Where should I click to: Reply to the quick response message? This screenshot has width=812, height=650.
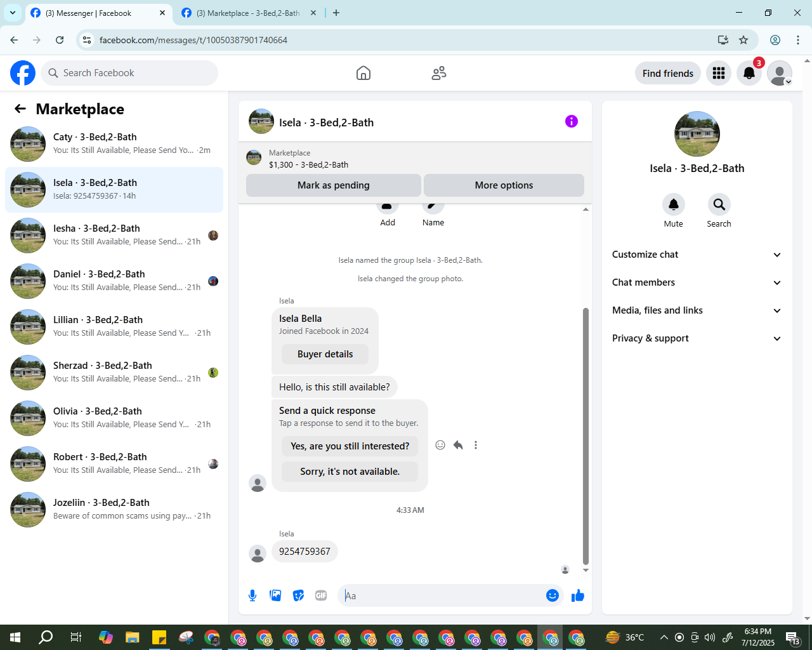coord(458,445)
